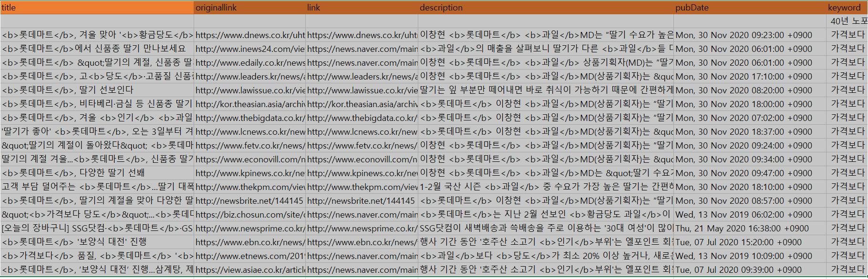Click title cell with '비타베리·금실 등 신품종 딸기'
This screenshot has height=279, width=868.
point(97,104)
